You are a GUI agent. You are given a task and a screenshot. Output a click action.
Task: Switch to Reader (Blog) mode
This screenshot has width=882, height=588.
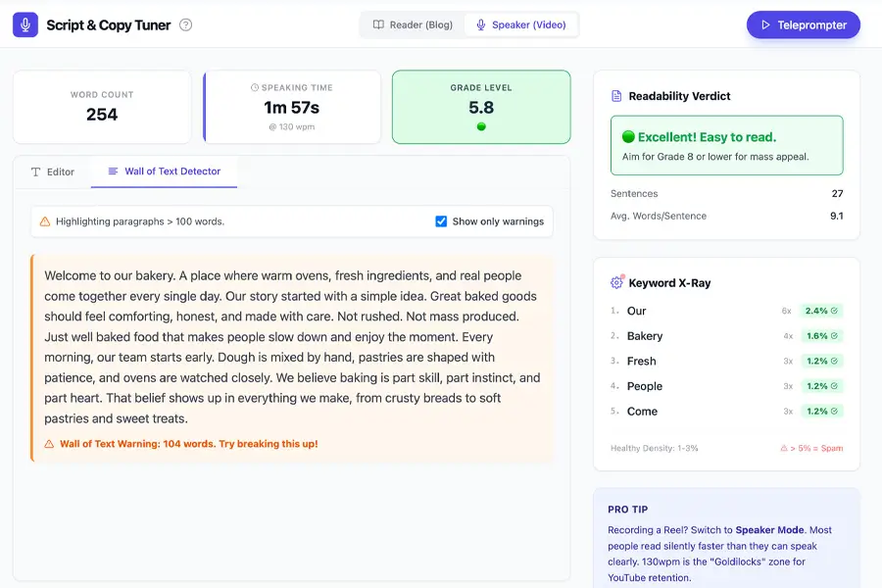click(413, 24)
